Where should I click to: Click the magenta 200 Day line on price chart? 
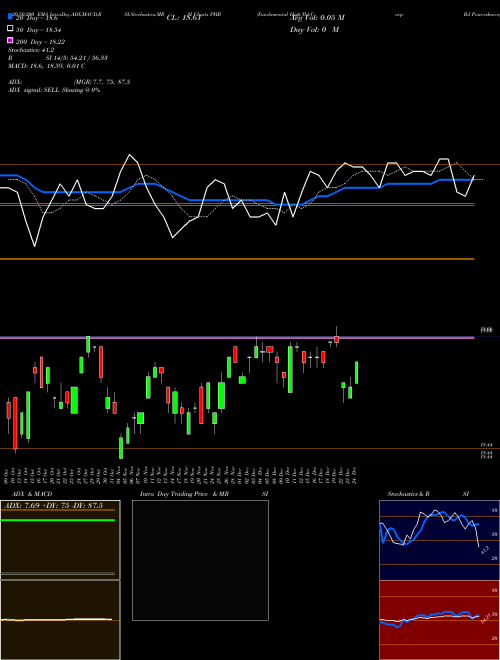[x=237, y=338]
